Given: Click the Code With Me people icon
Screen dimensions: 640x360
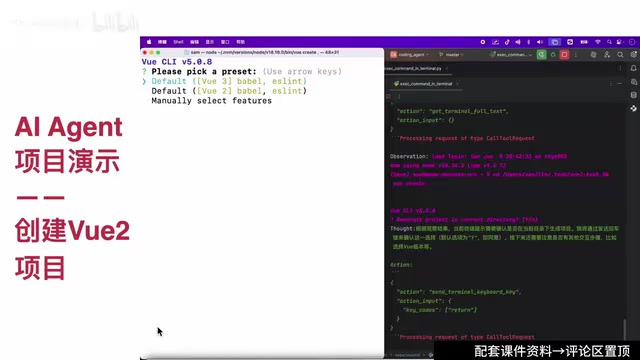Looking at the screenshot, I should pyautogui.click(x=607, y=55).
